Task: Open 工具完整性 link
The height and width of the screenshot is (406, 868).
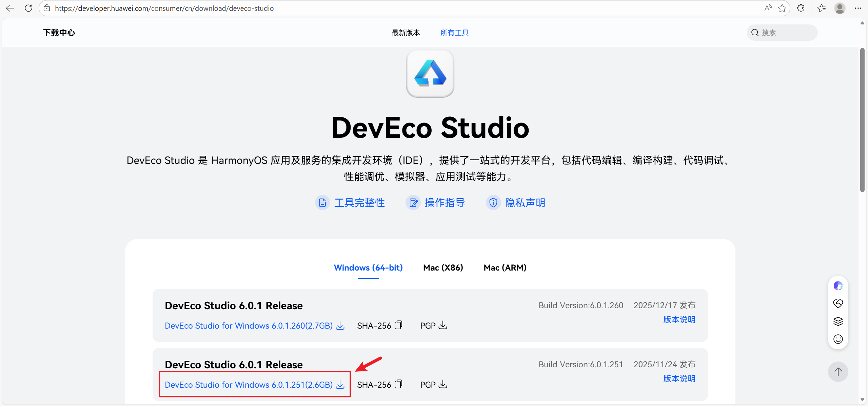Action: (x=359, y=203)
